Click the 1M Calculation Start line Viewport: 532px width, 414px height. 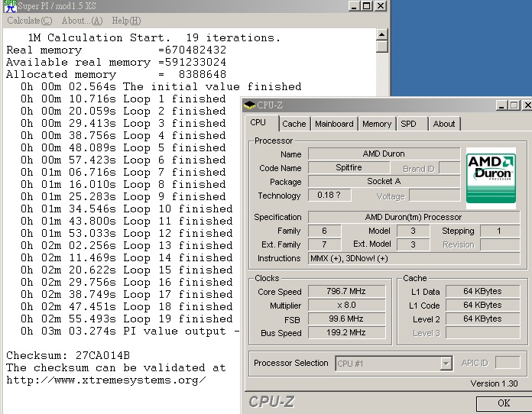tap(154, 37)
